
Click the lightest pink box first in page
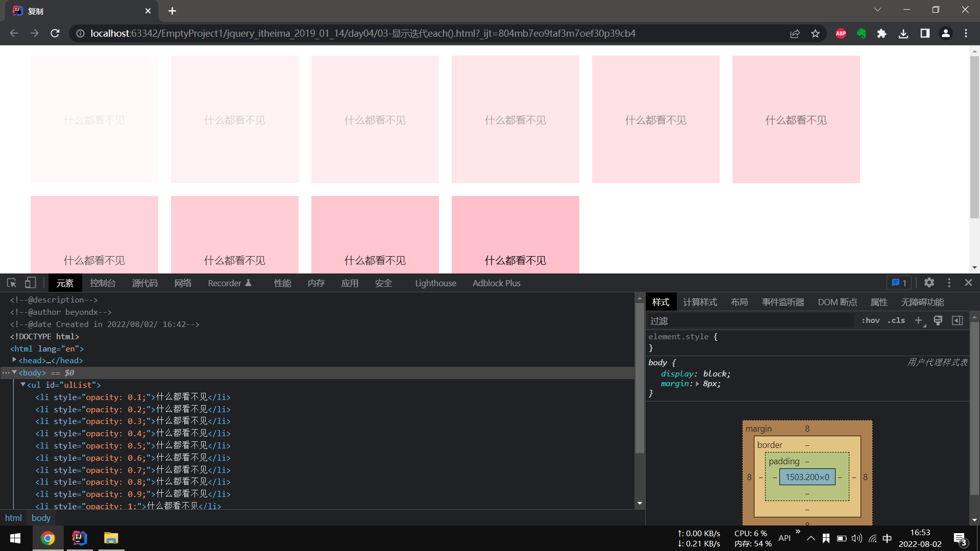[94, 119]
